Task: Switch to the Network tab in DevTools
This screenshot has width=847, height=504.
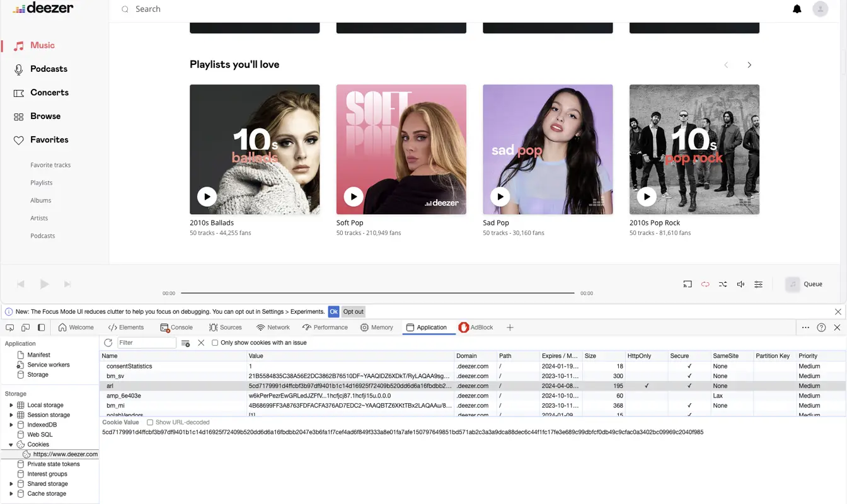Action: pyautogui.click(x=273, y=327)
